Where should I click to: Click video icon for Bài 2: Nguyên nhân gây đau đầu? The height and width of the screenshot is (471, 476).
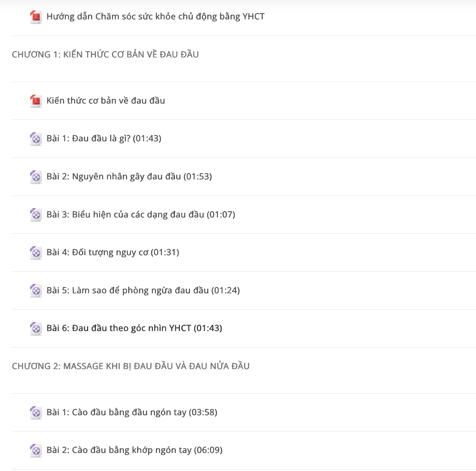[x=36, y=177]
